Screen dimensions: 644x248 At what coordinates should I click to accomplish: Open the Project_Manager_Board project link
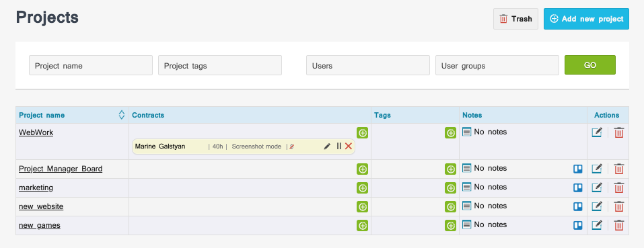(x=61, y=169)
